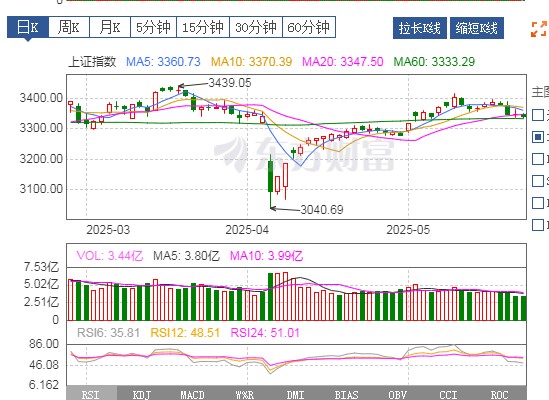Toggle the first indicator checkbox on the right

pyautogui.click(x=538, y=115)
